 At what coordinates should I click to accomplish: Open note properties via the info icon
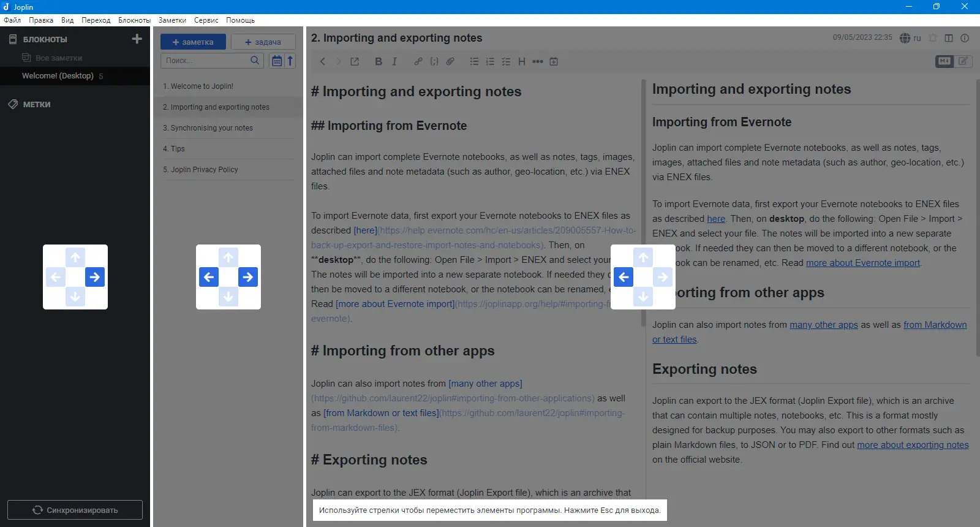coord(965,38)
